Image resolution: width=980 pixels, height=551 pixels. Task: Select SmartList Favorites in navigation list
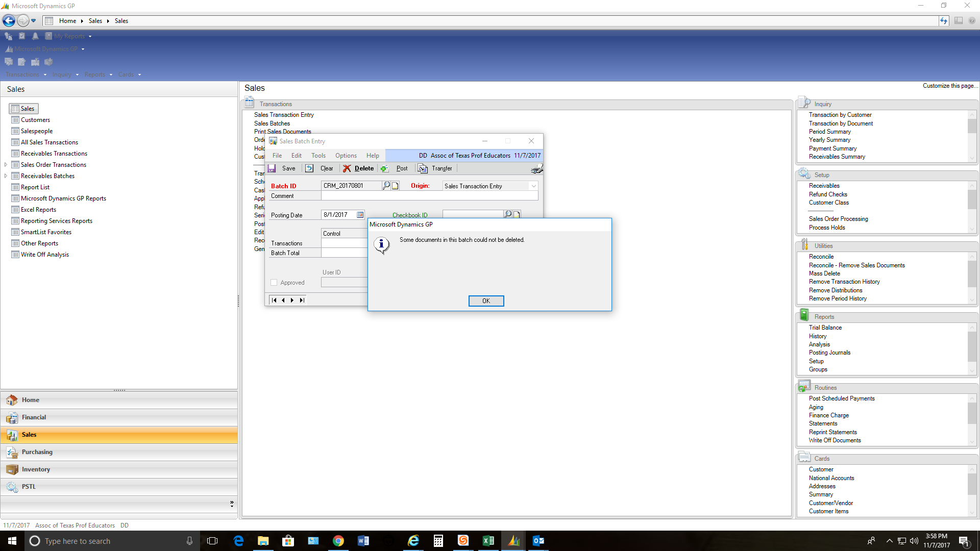[46, 232]
